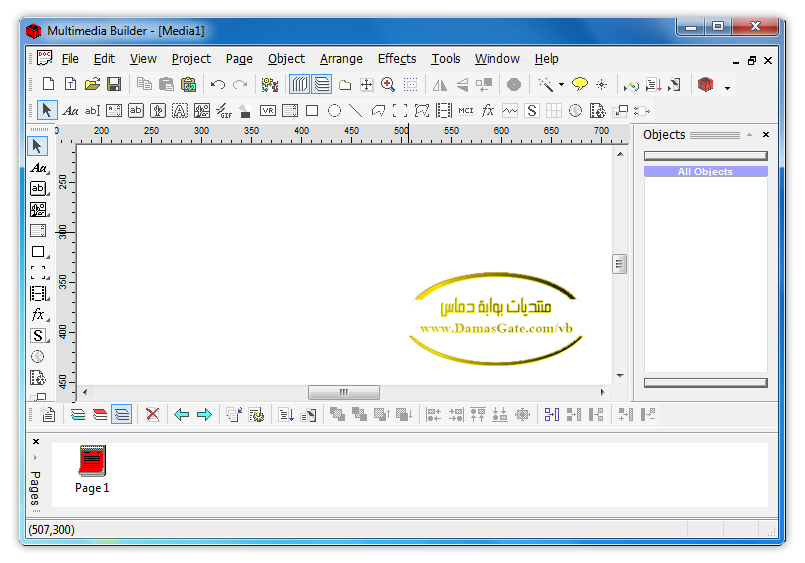Screen dimensions: 805x563
Task: Toggle the stacked pages panel button in the main toolbar
Action: pos(322,84)
